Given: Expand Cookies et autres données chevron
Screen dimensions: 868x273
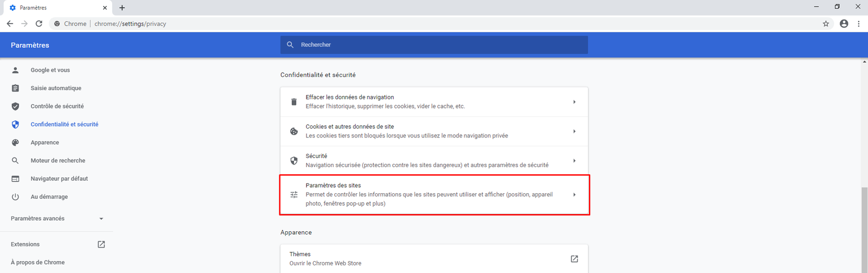Looking at the screenshot, I should click(x=574, y=131).
